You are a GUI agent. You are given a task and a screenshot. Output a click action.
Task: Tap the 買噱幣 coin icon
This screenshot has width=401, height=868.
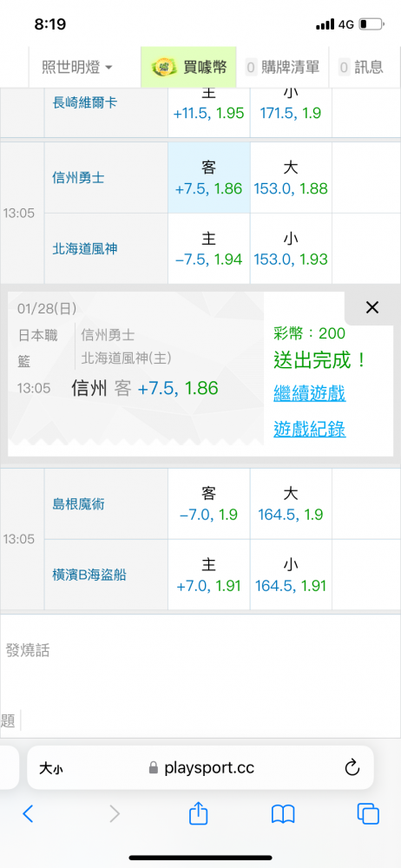click(x=164, y=68)
